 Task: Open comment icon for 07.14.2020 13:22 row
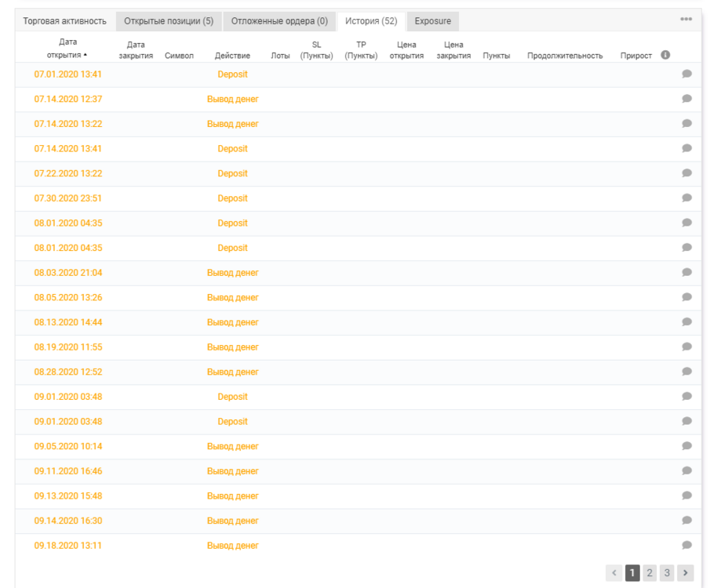(x=686, y=124)
